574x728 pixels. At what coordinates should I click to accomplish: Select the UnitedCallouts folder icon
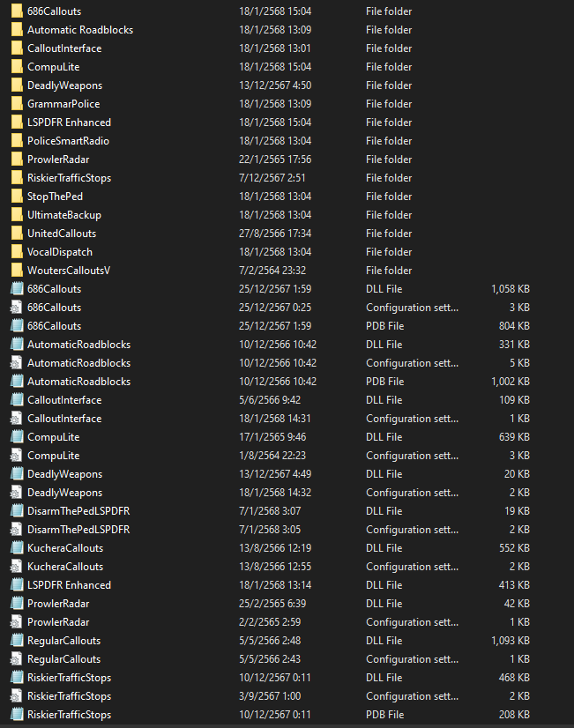tap(17, 234)
